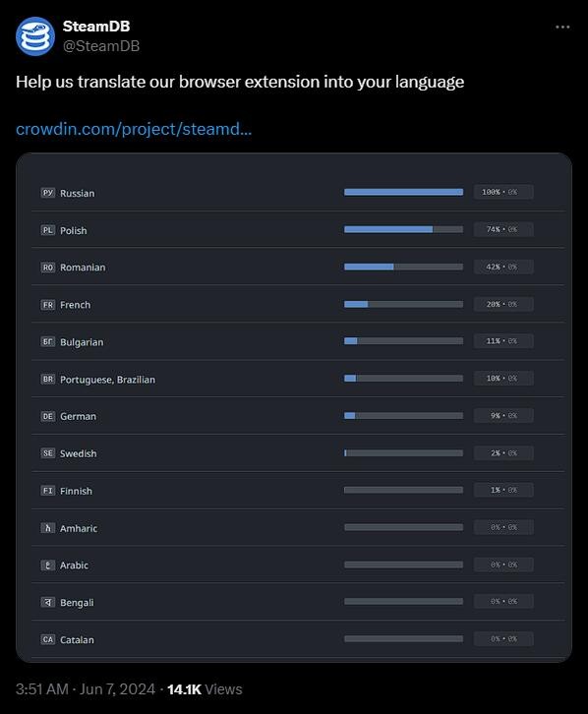Open the SteamDB display name profile
This screenshot has height=714, width=588.
pyautogui.click(x=96, y=27)
